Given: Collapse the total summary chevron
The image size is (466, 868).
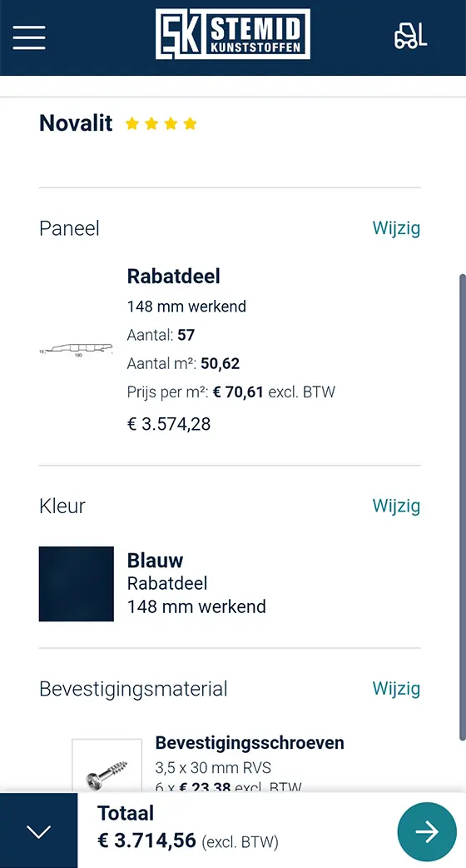Looking at the screenshot, I should [39, 831].
